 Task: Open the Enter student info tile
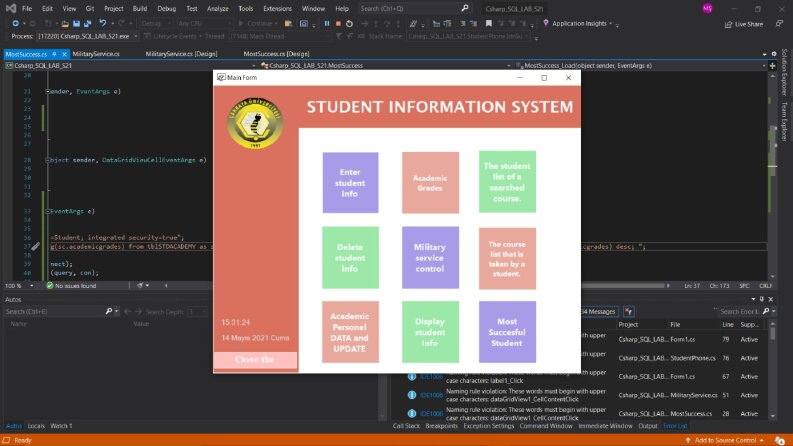coord(350,183)
